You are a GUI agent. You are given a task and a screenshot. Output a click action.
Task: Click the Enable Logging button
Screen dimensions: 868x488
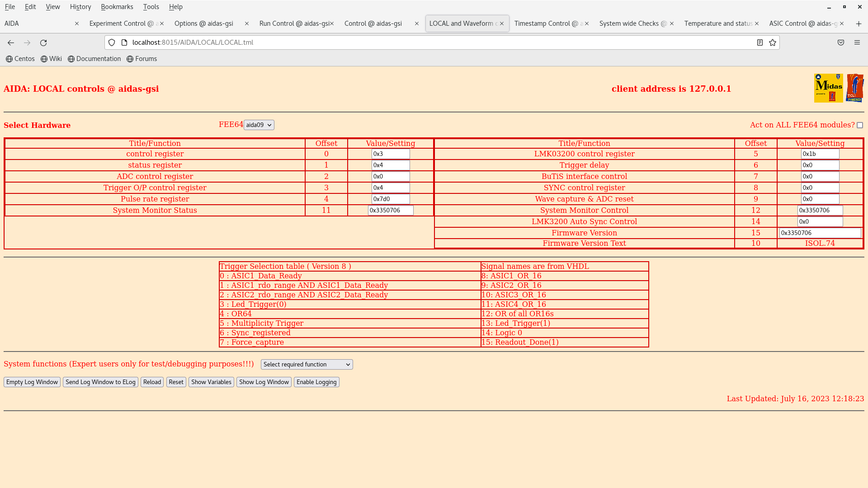316,382
